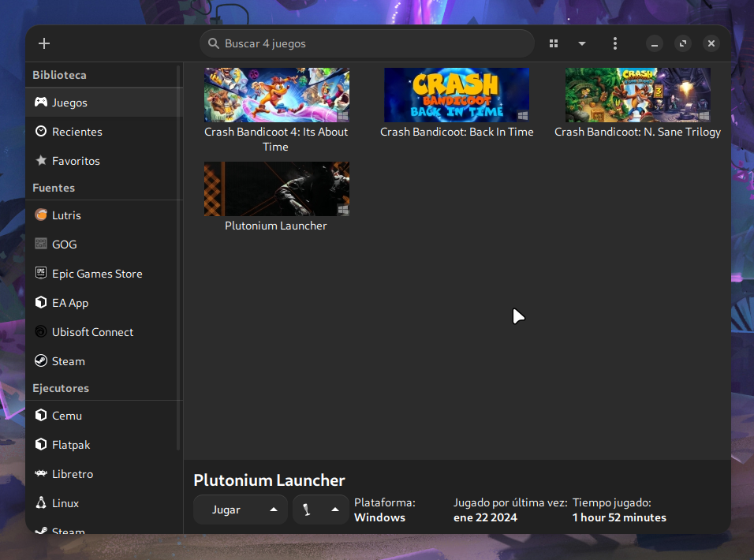
Task: Click 'Crash Bandicoot 4: Its About Time' title
Action: (276, 140)
